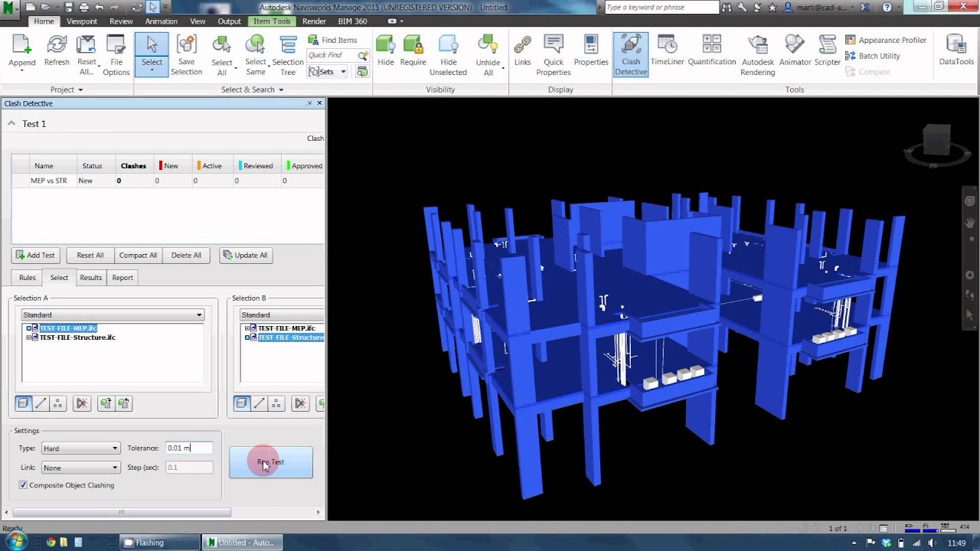This screenshot has height=551, width=980.
Task: Click the Hide visibility tool
Action: [386, 52]
